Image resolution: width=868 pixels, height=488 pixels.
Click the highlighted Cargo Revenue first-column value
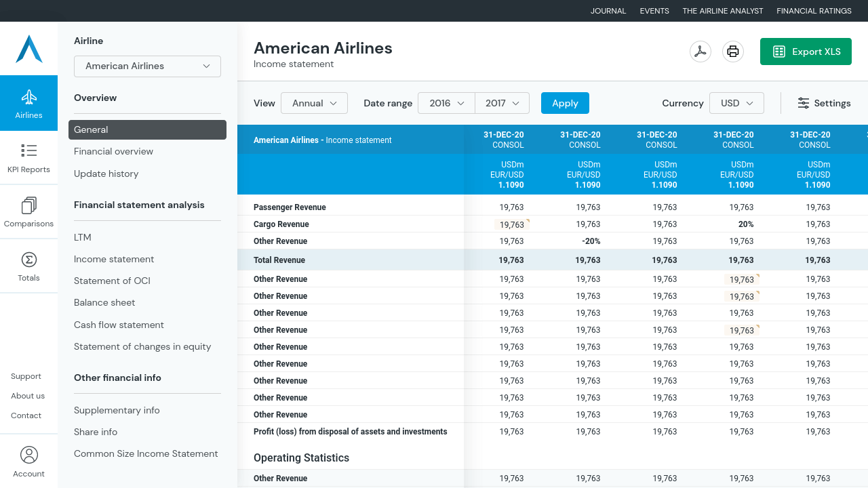point(512,224)
